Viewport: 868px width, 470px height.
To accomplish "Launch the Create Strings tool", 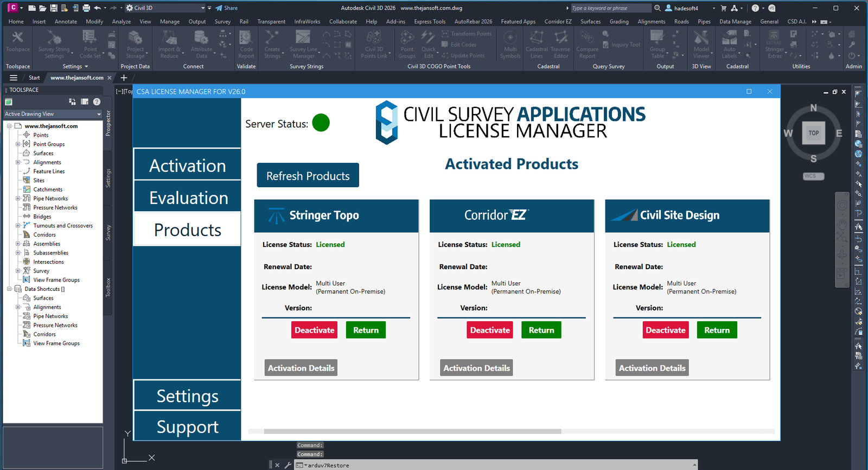I will point(272,45).
